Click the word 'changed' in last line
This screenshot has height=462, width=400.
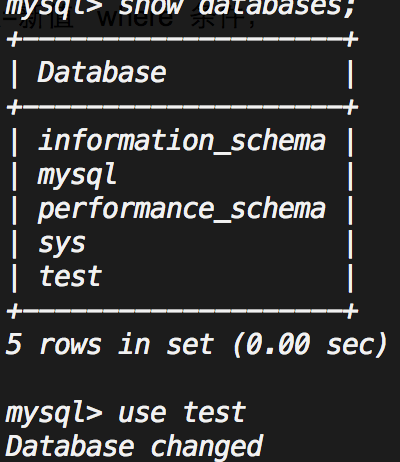coord(207,447)
